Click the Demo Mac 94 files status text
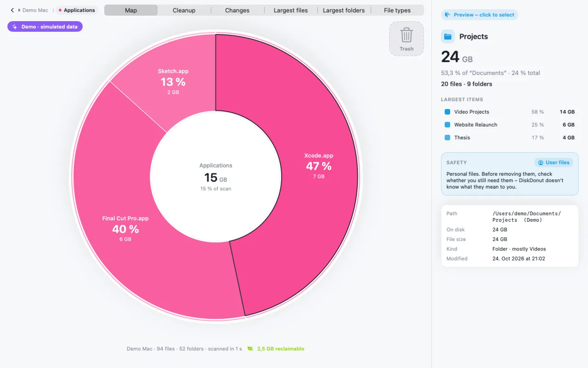 [184, 349]
